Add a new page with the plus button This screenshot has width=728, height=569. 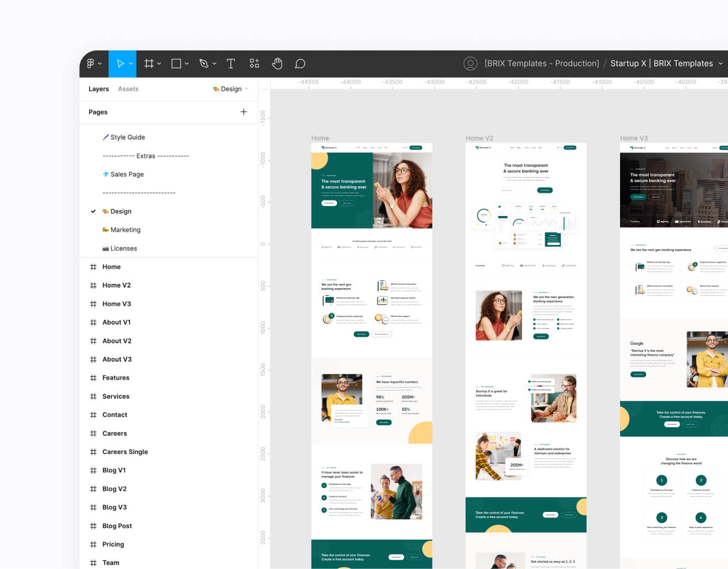point(244,111)
